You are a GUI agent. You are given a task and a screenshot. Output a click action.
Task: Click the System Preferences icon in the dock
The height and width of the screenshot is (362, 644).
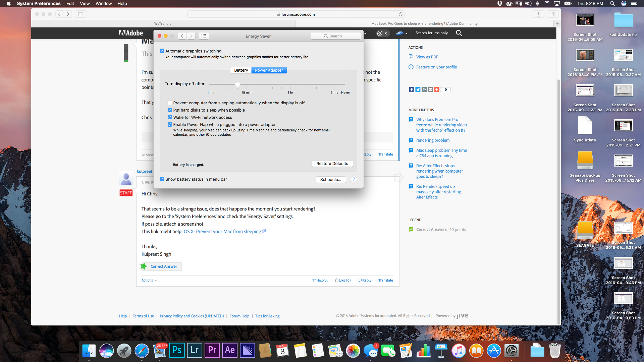tap(512, 351)
